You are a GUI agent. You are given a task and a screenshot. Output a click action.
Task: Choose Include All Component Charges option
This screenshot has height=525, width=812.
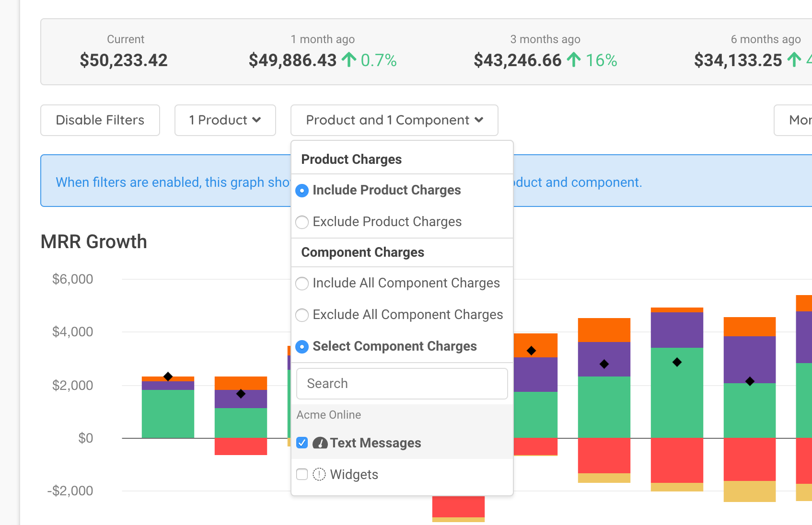tap(302, 284)
